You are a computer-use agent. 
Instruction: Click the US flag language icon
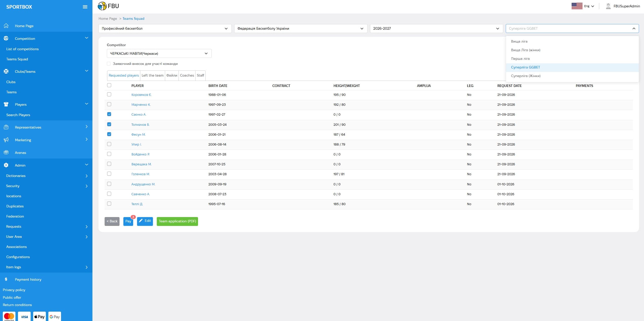click(577, 6)
